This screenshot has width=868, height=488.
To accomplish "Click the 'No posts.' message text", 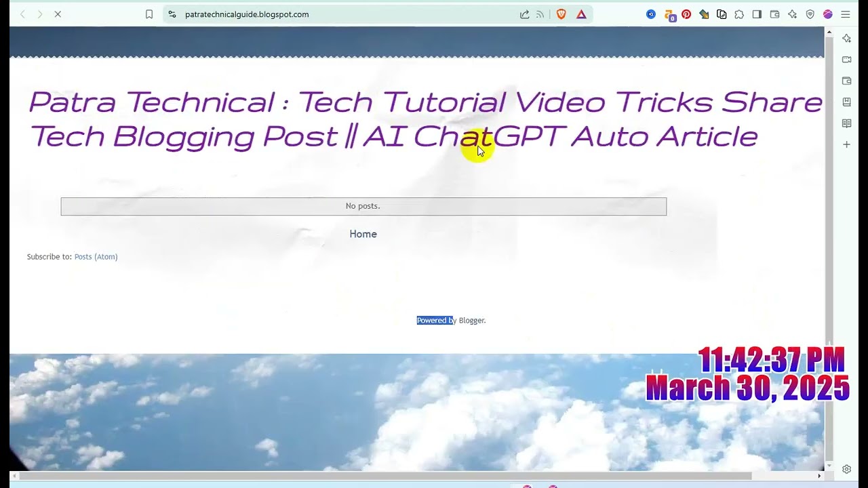I will point(363,206).
